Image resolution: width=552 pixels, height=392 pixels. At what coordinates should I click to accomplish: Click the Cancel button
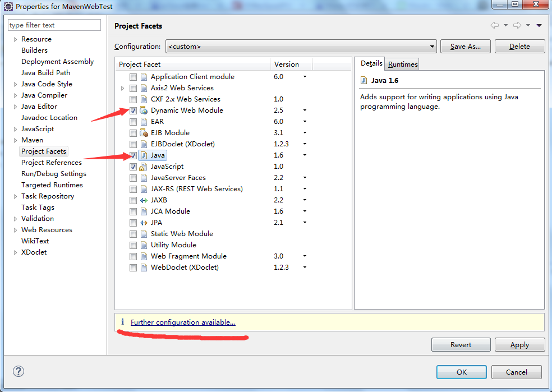coord(517,372)
